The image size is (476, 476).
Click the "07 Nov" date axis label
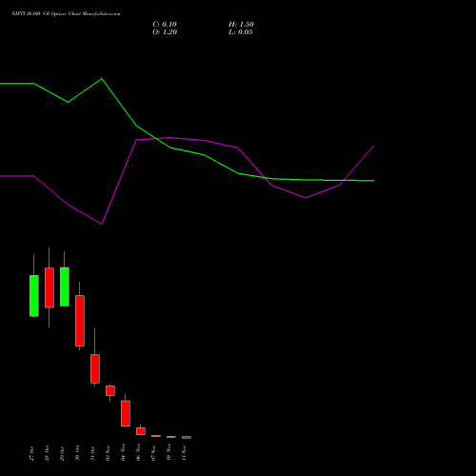point(153,452)
